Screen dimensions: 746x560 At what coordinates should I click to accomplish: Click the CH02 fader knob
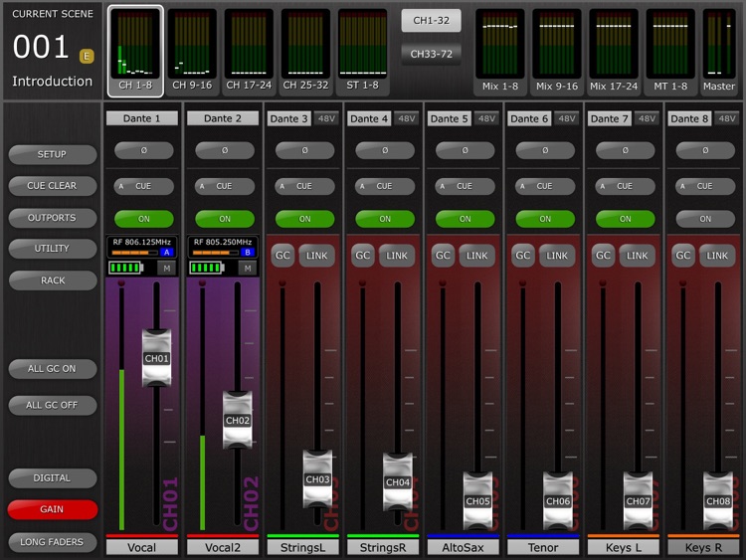pos(238,420)
